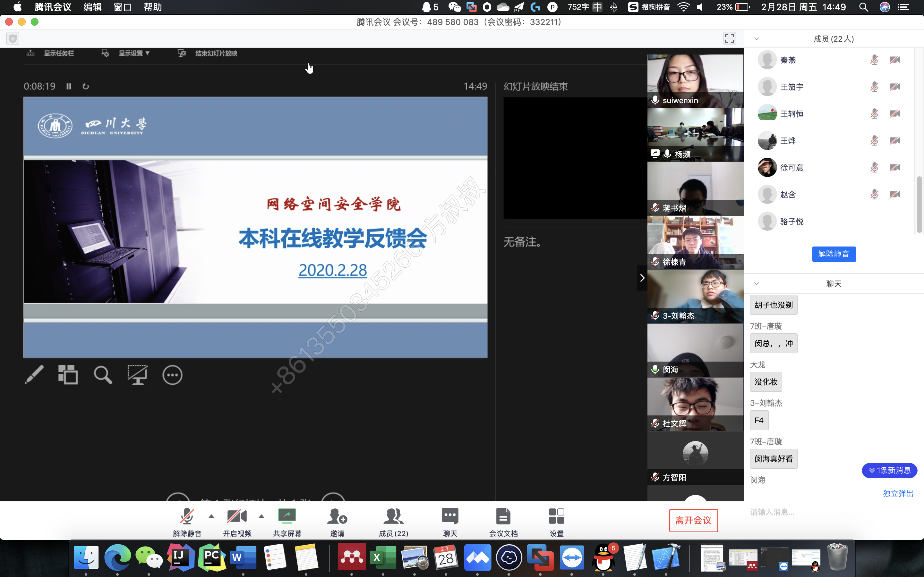Click the chat icon in the toolbar

pos(450,516)
